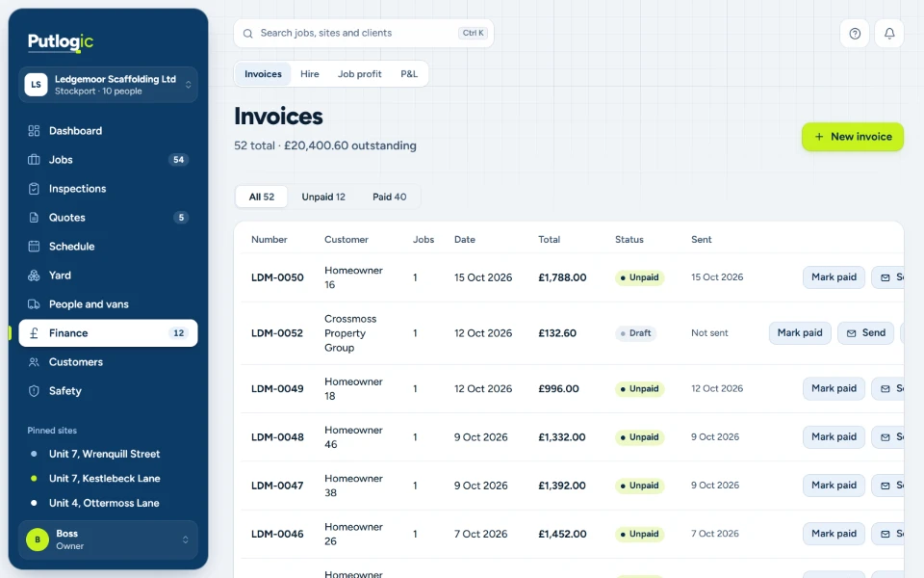Click envelope icon on LDM-0049 row
Viewport: 924px width, 578px height.
[885, 388]
